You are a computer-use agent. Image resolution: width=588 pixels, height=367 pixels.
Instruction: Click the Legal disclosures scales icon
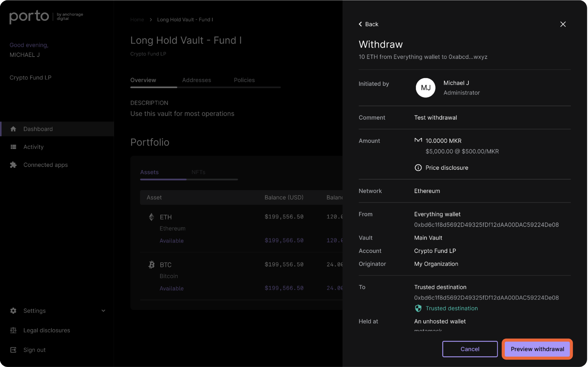13,330
